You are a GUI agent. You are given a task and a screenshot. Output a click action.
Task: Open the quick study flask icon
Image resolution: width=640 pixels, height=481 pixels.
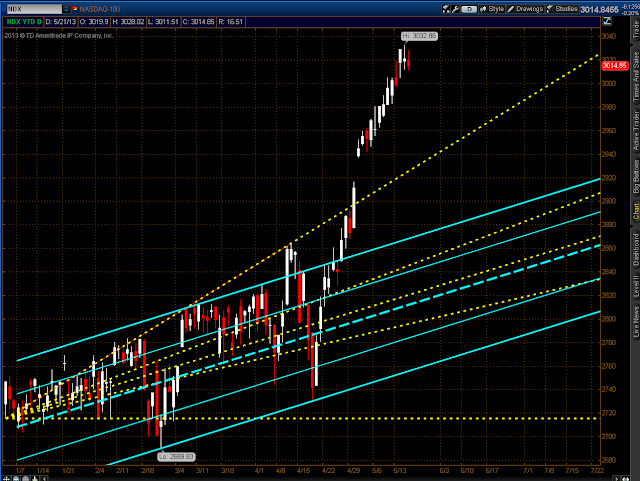[446, 9]
